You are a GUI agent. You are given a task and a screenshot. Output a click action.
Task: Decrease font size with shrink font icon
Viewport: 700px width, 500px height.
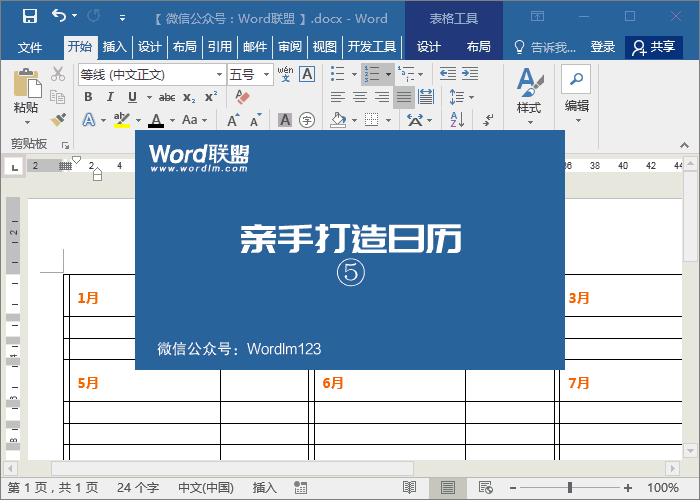(x=255, y=120)
